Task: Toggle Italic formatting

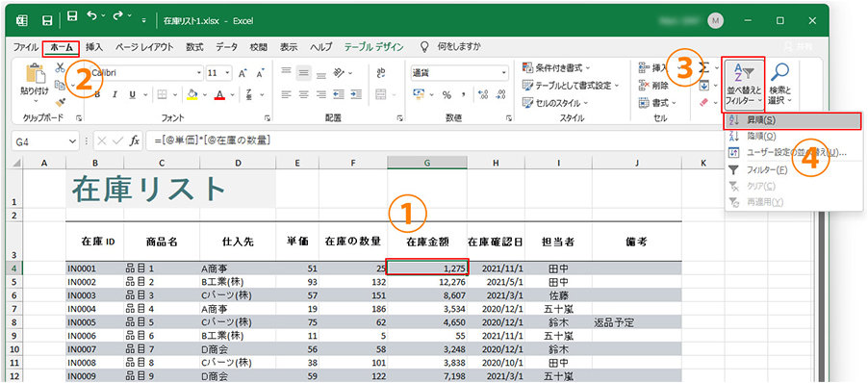Action: tap(115, 94)
